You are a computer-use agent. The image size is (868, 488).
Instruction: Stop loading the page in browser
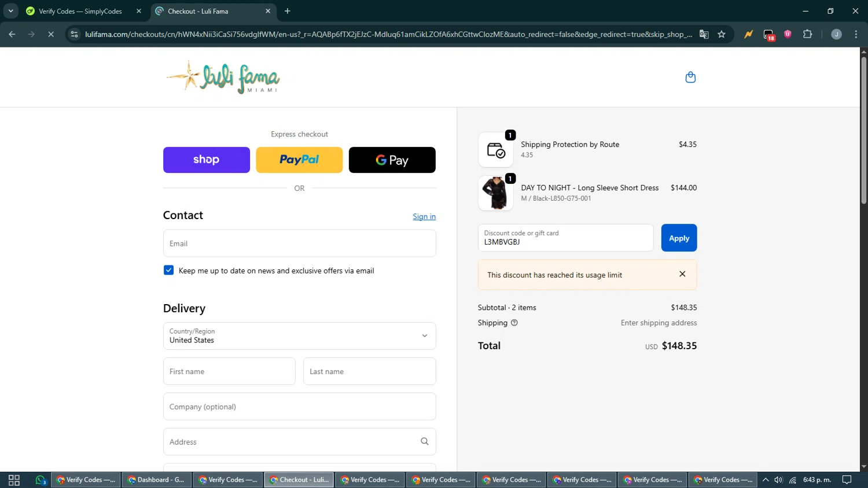tap(50, 34)
